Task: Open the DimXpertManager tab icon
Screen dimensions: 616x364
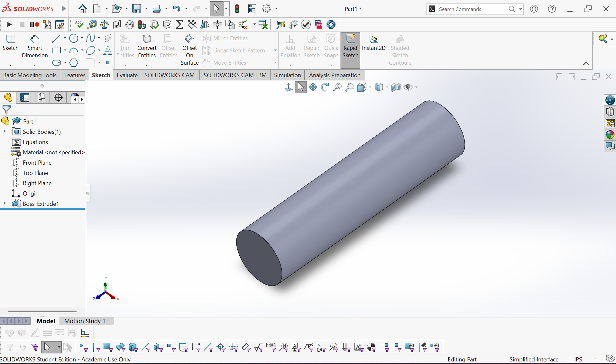Action: [x=58, y=97]
